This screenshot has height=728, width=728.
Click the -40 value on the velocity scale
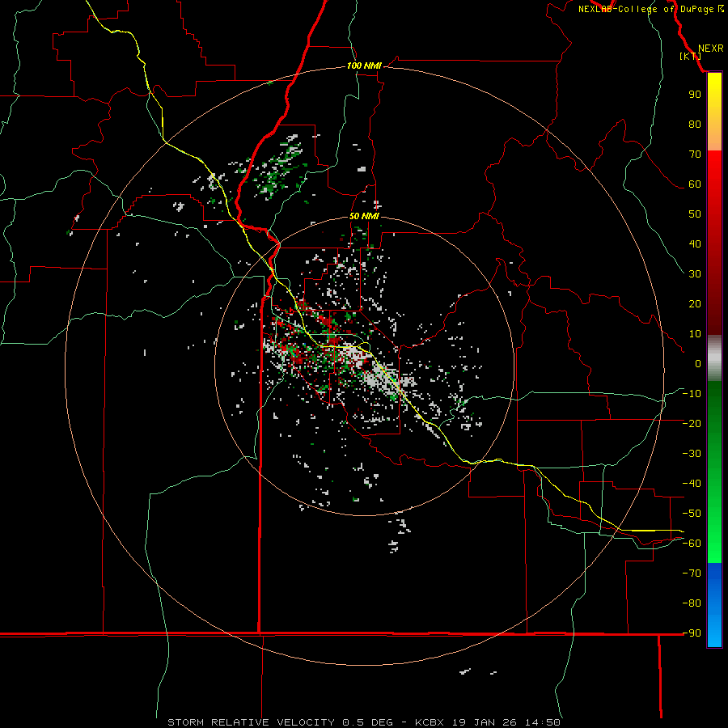692,484
